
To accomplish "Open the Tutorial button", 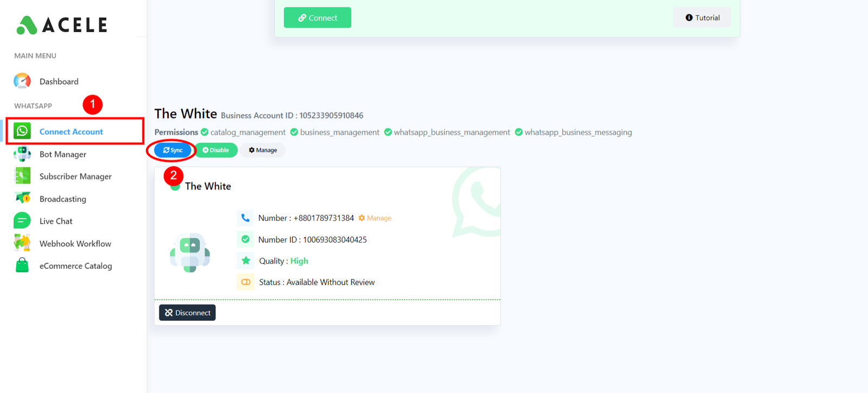I will click(x=702, y=17).
